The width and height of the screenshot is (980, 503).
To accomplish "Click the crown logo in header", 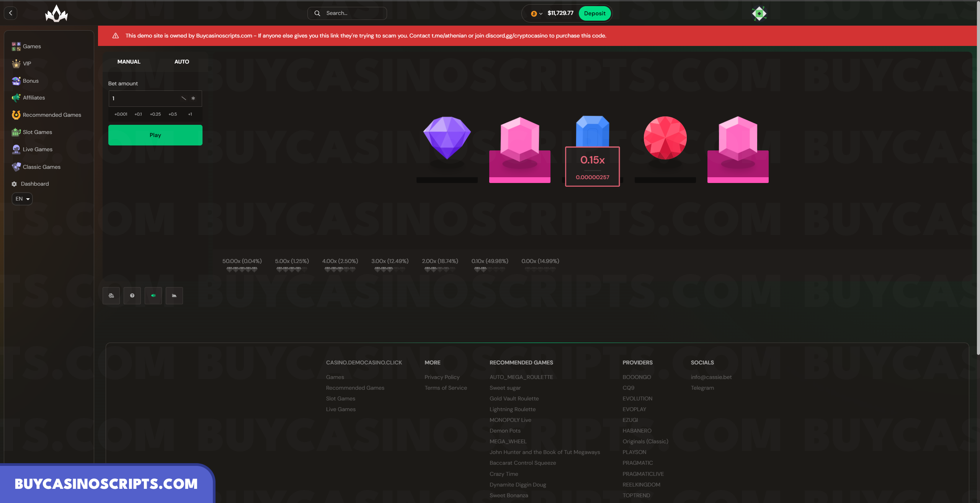I will point(56,14).
